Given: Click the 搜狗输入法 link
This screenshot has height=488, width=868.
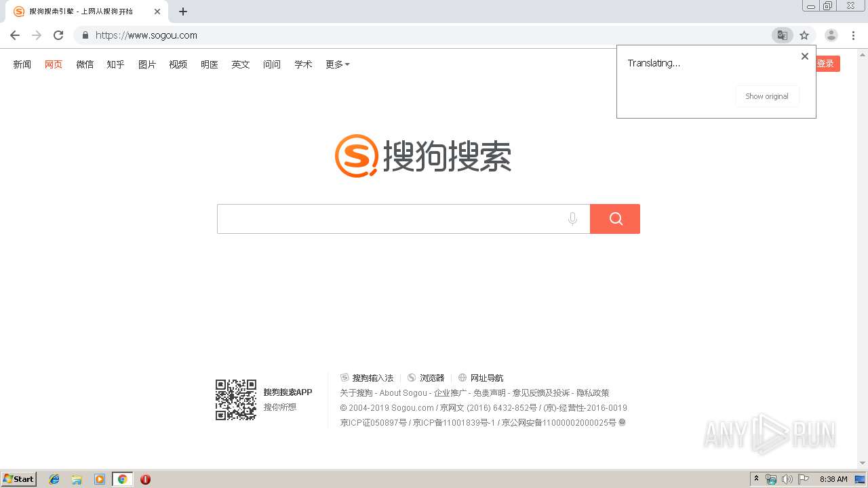Looking at the screenshot, I should pos(367,378).
